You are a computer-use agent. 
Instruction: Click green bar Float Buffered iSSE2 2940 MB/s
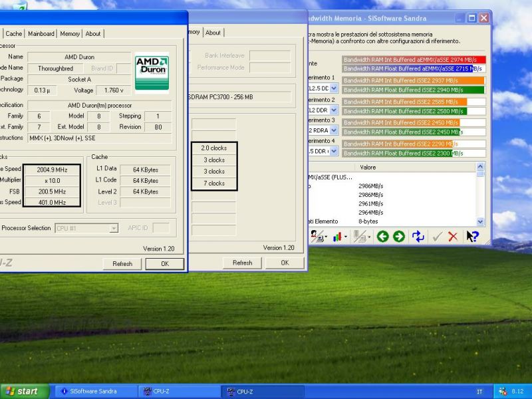pos(413,90)
